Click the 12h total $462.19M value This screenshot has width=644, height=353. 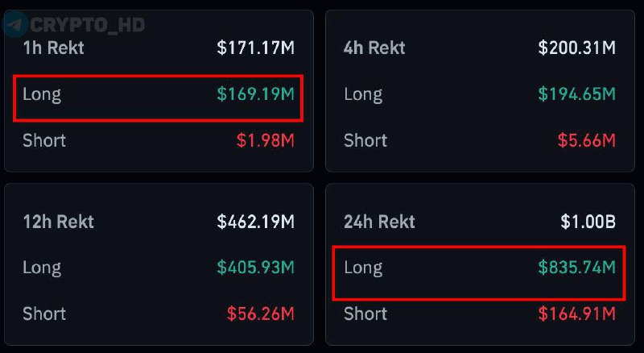coord(255,222)
